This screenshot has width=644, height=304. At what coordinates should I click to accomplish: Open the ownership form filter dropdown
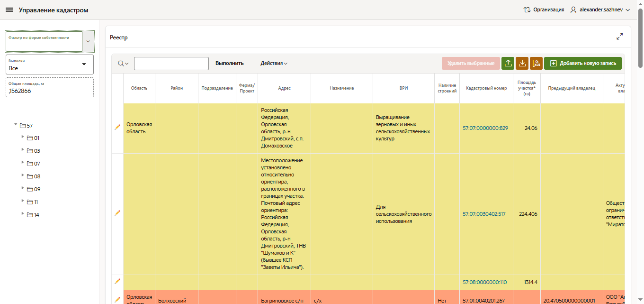click(x=88, y=42)
